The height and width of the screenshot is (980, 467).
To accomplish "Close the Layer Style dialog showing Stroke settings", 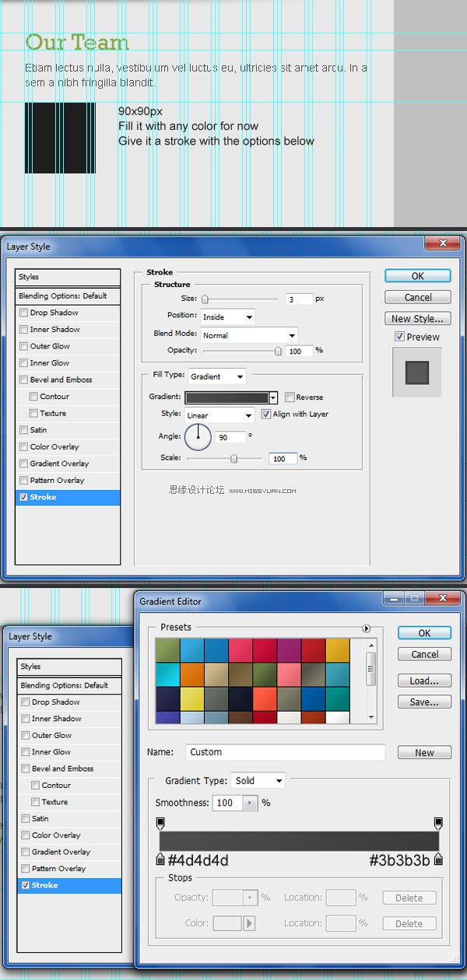I will (442, 243).
